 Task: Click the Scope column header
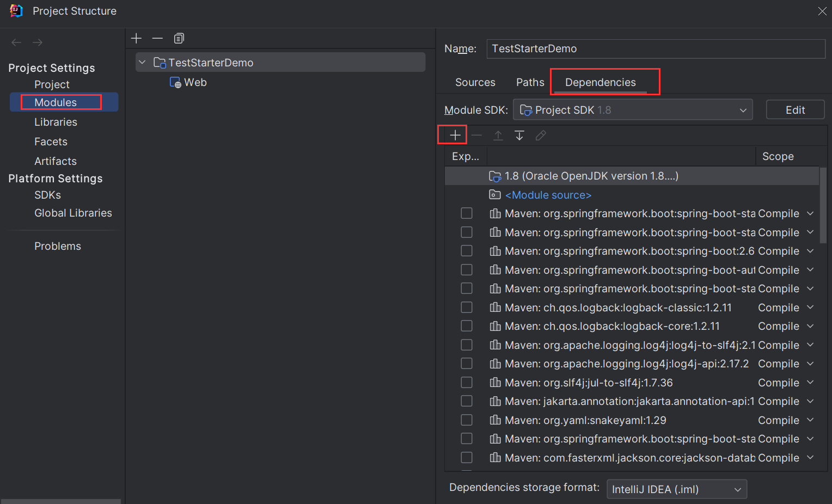(778, 156)
